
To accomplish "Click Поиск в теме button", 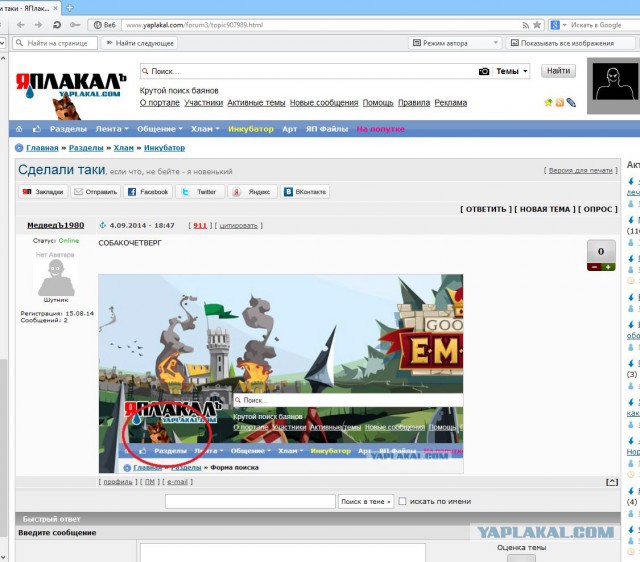I will (x=366, y=501).
